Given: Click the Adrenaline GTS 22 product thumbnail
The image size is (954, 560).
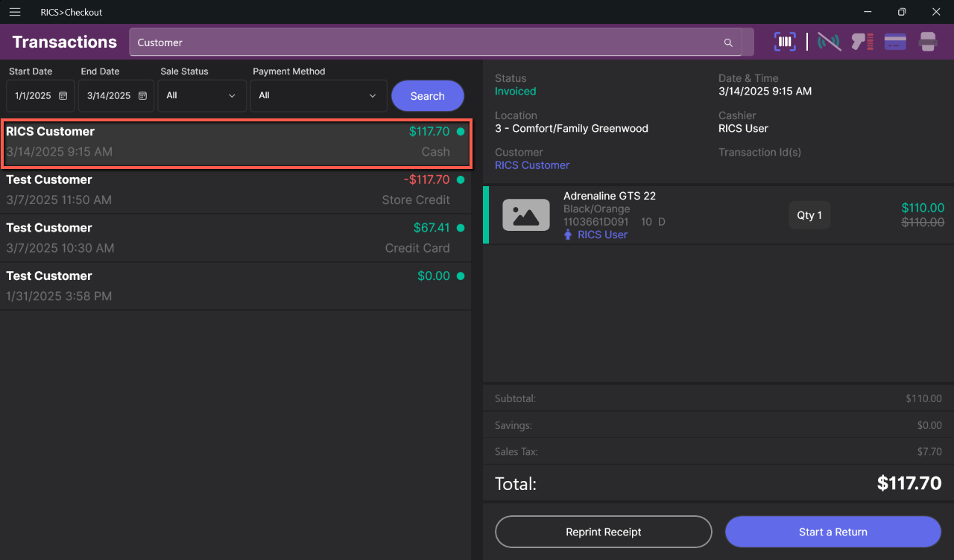Looking at the screenshot, I should (526, 215).
